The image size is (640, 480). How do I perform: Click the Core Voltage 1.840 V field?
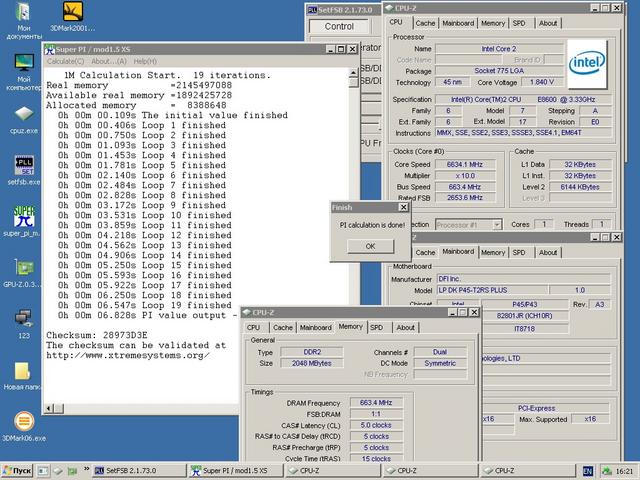[542, 82]
